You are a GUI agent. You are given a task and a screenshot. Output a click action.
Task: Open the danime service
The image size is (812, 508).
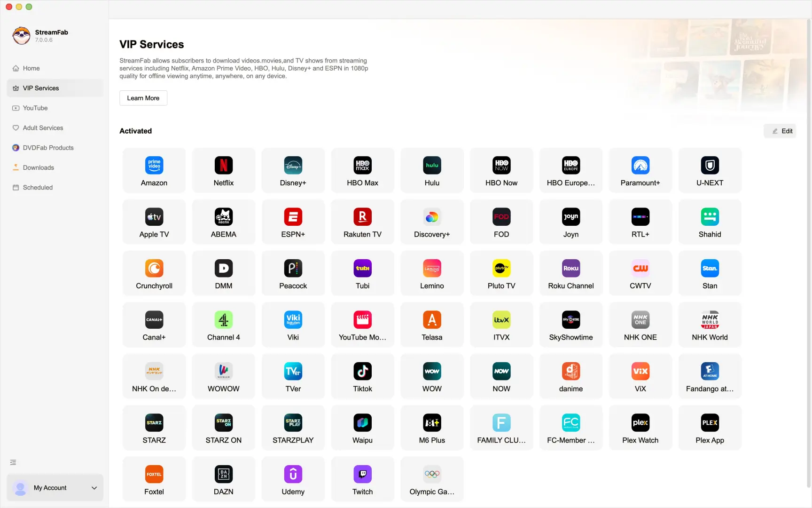pos(571,376)
